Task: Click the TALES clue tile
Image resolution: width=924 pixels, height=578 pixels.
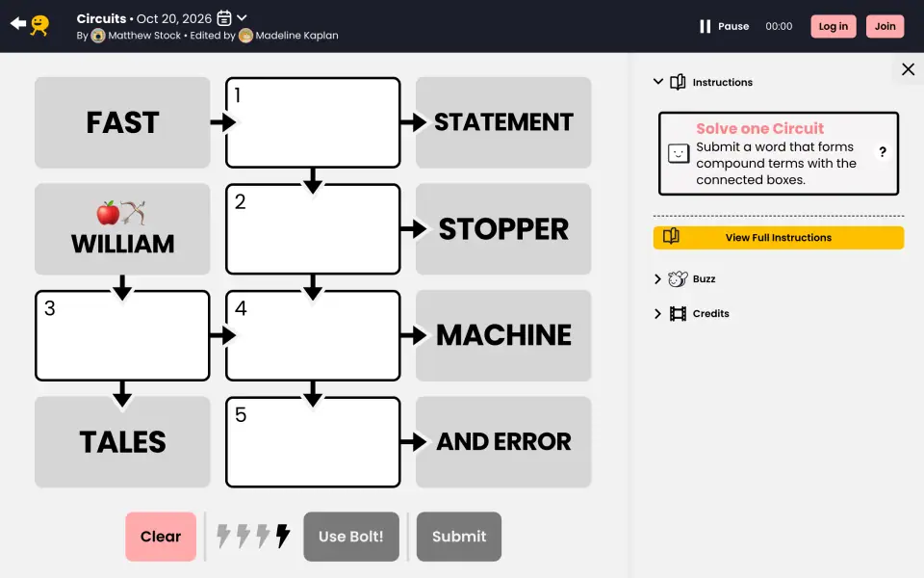Action: coord(122,442)
